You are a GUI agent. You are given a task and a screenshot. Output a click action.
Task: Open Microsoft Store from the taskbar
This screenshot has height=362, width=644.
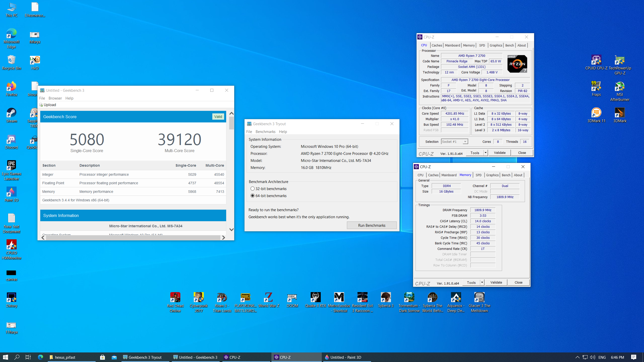(x=102, y=357)
